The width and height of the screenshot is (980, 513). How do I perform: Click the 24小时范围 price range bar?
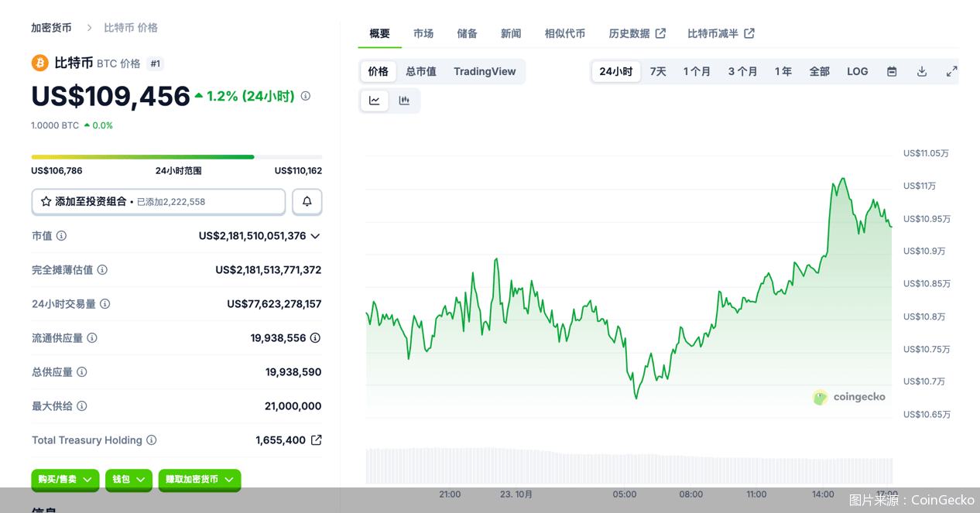coord(176,157)
